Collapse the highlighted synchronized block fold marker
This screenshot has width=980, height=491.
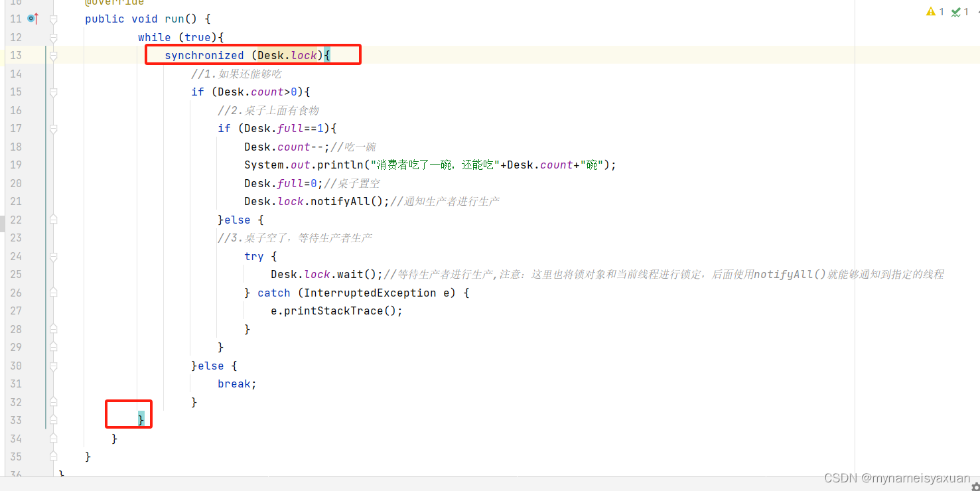(x=53, y=55)
